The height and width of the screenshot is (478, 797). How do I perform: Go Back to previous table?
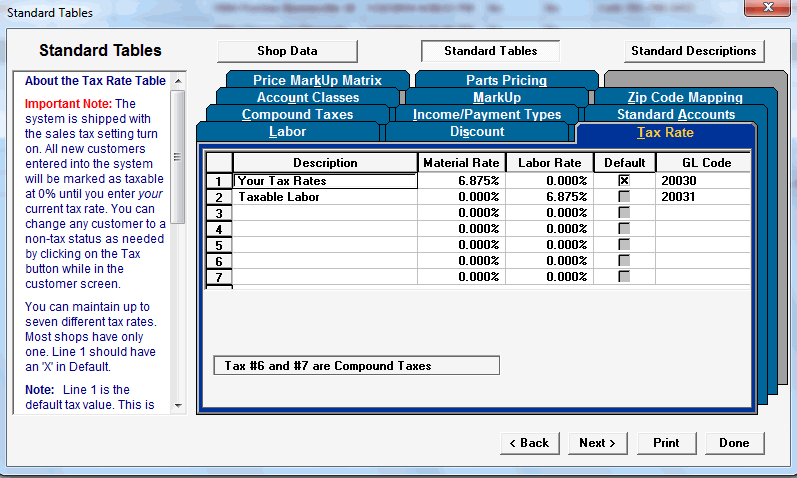coord(529,443)
